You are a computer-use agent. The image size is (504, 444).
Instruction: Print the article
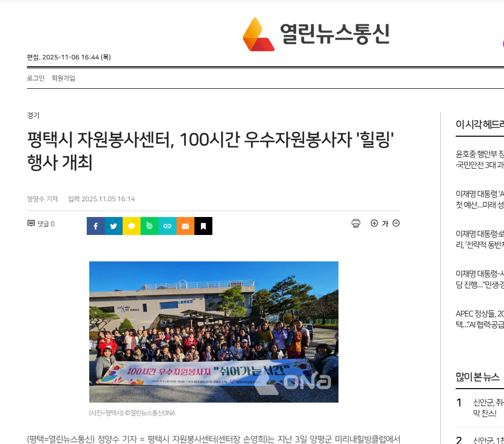(x=356, y=223)
